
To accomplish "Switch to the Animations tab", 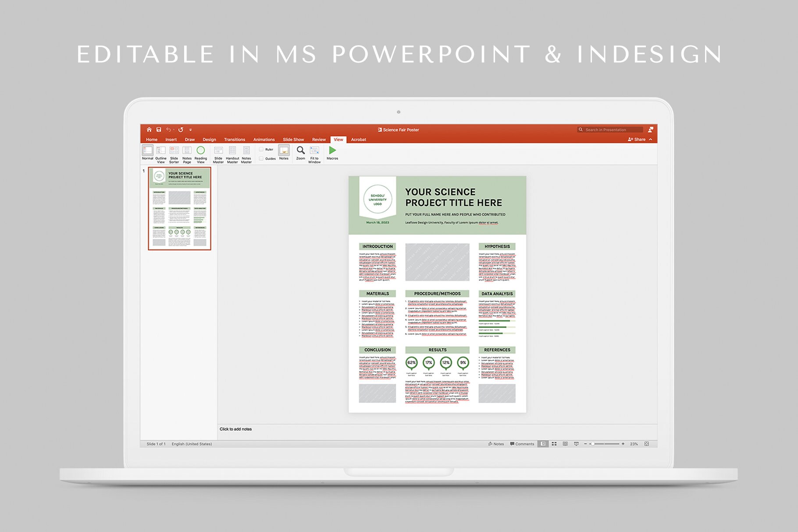I will (264, 139).
